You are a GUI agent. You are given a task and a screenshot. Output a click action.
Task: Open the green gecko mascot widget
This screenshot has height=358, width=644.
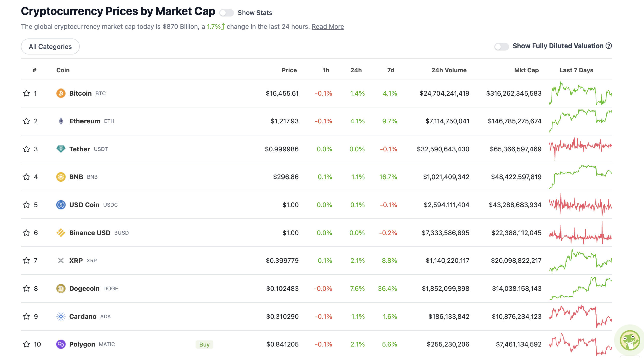coord(630,341)
